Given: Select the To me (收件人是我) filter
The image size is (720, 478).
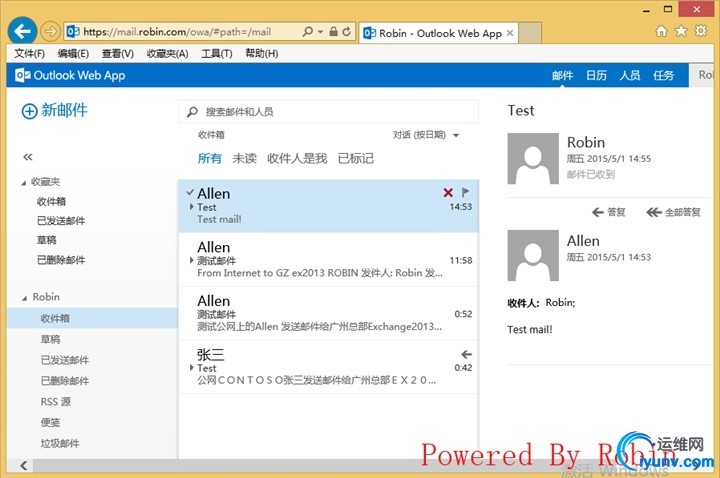Looking at the screenshot, I should 297,158.
